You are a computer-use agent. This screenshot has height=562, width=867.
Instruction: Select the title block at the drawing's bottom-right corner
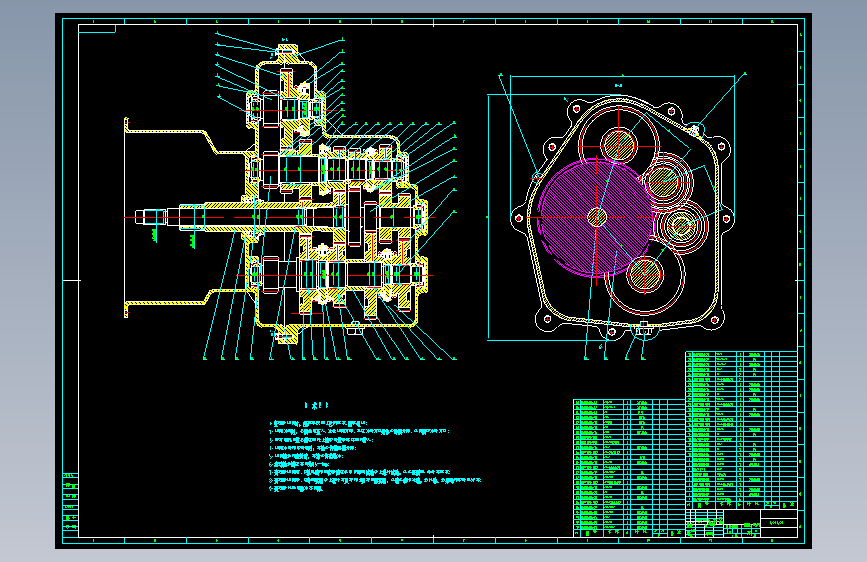click(741, 523)
